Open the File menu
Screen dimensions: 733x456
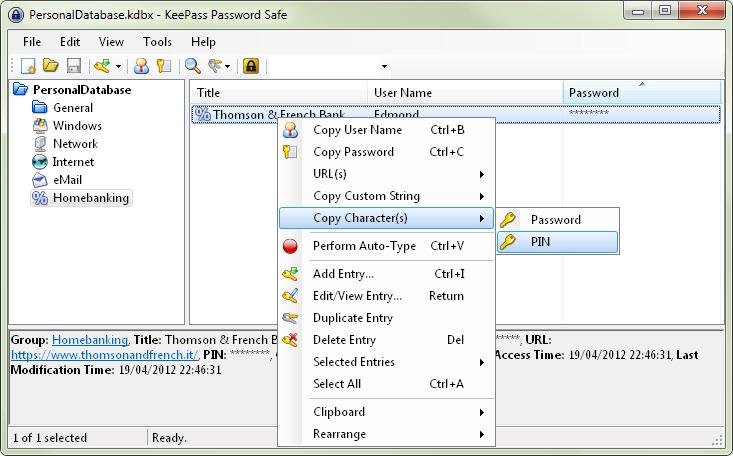coord(32,42)
